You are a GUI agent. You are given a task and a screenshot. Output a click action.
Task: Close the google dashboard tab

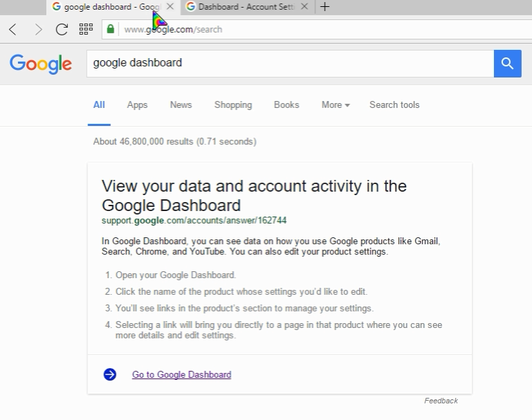click(170, 6)
